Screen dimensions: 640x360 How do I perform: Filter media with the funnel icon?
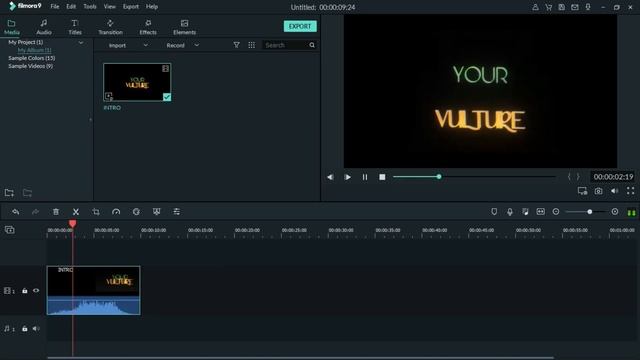coord(236,45)
